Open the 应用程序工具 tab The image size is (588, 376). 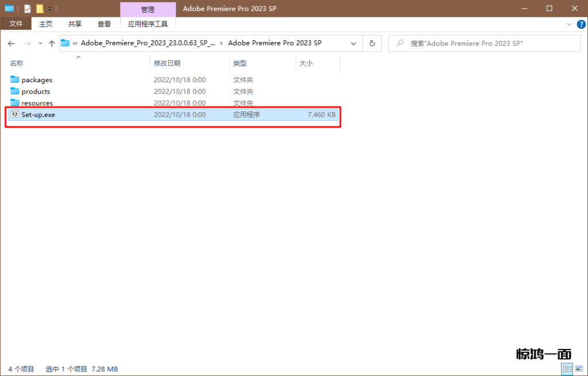[x=148, y=24]
